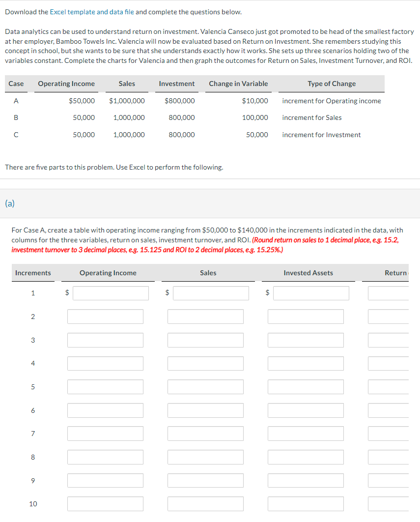Select the Invested Assets input for increment 4
Viewport: 420px width, 522px height.
pos(306,363)
